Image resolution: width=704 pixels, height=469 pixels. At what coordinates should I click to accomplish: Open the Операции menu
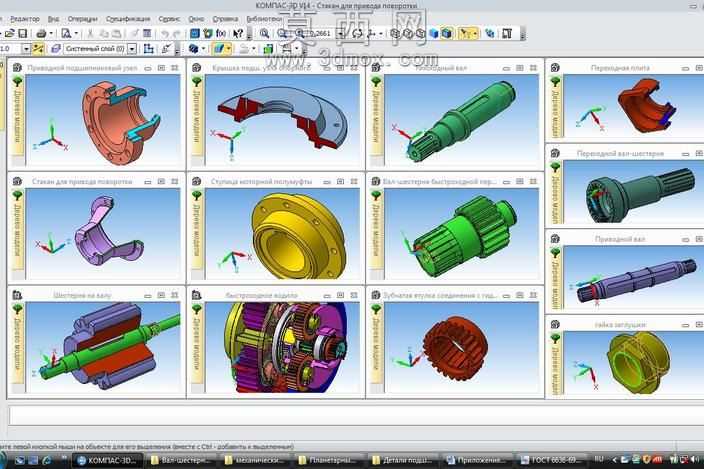click(x=82, y=19)
